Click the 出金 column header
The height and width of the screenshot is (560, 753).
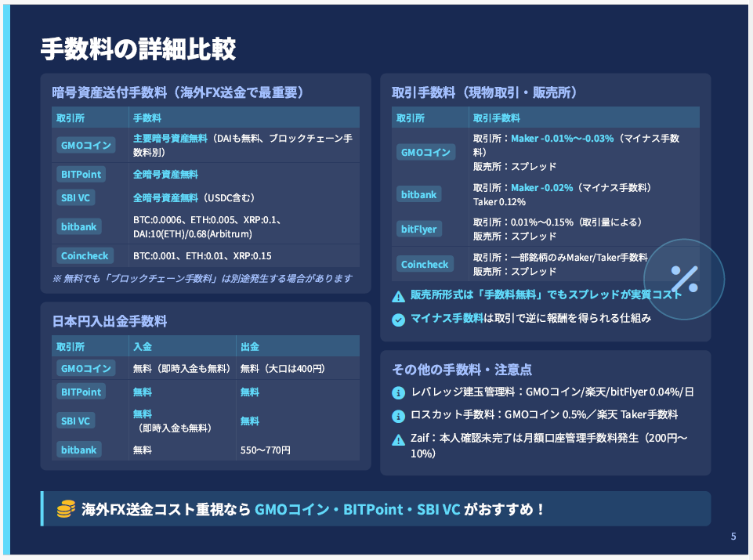click(x=250, y=346)
